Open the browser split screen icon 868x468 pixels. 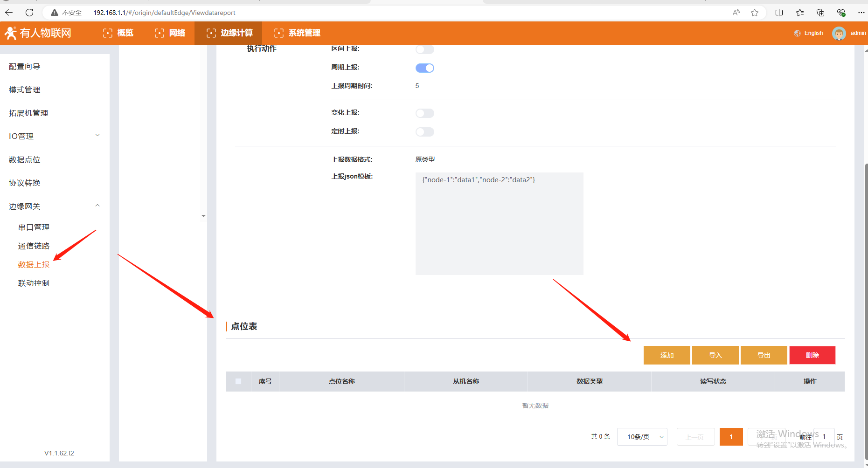pos(779,13)
